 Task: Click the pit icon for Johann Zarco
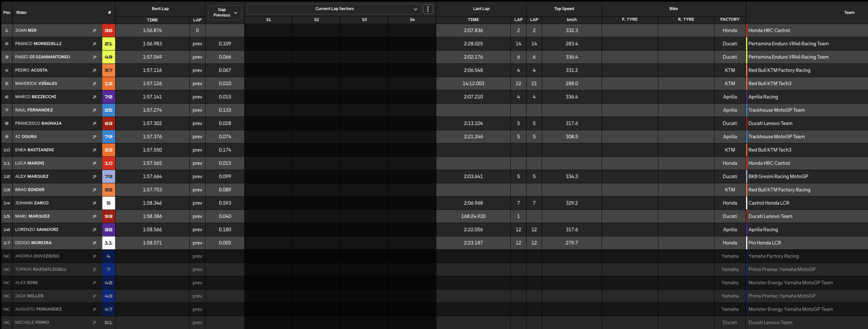point(95,203)
